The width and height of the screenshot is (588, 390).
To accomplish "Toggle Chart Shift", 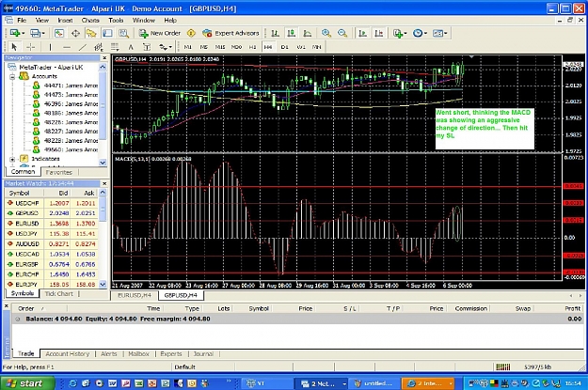I will click(x=379, y=33).
